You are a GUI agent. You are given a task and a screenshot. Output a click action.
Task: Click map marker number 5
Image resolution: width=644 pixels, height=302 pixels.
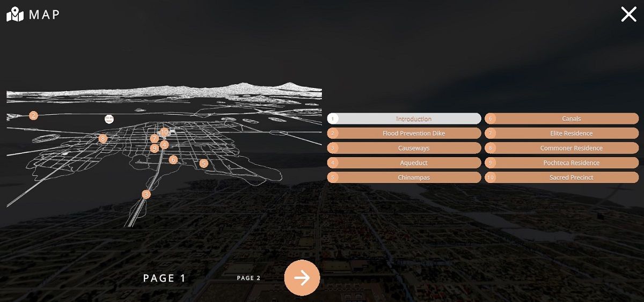coord(203,164)
